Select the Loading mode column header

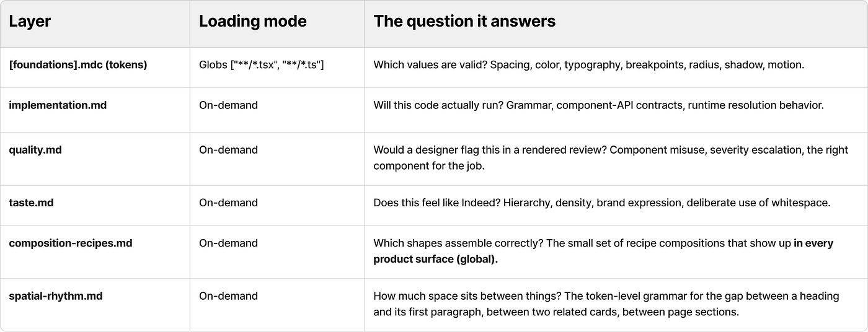coord(252,21)
